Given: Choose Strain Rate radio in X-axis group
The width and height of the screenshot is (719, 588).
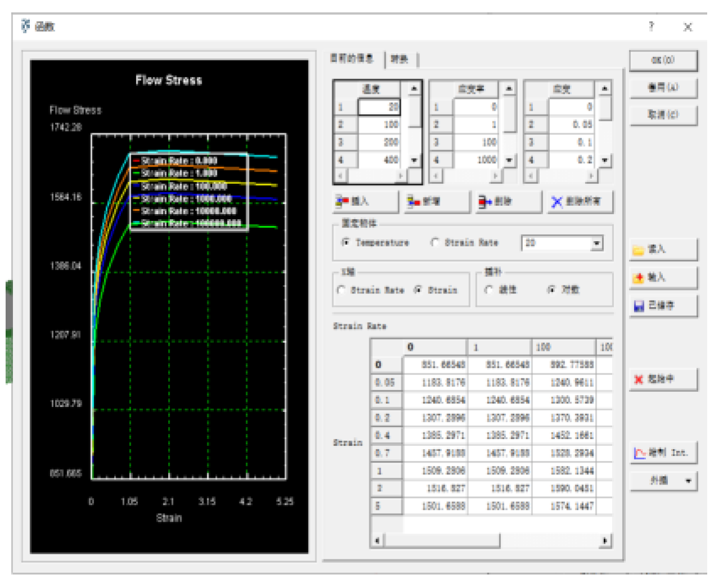Looking at the screenshot, I should click(341, 290).
